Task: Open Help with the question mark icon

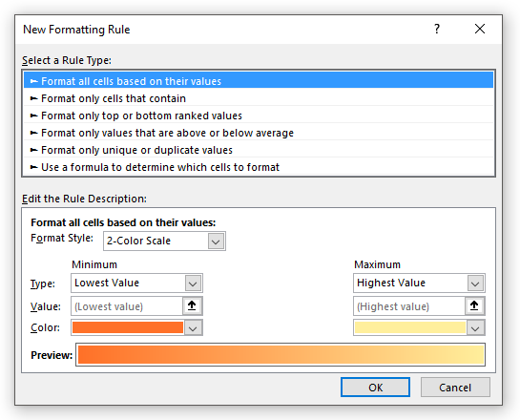Action: click(x=437, y=30)
